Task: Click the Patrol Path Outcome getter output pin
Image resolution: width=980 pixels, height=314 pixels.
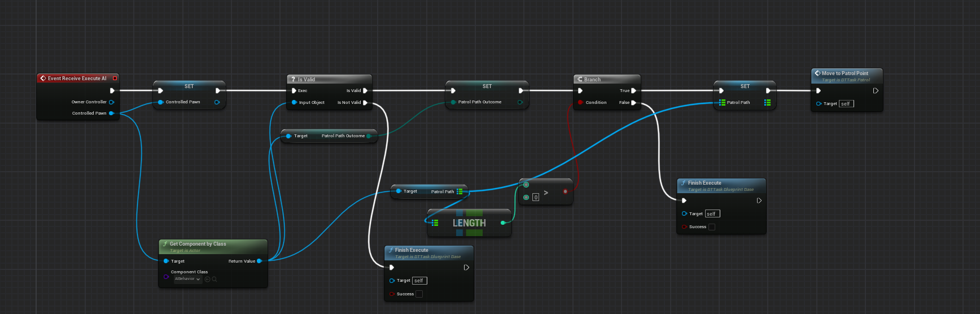Action: pyautogui.click(x=369, y=136)
